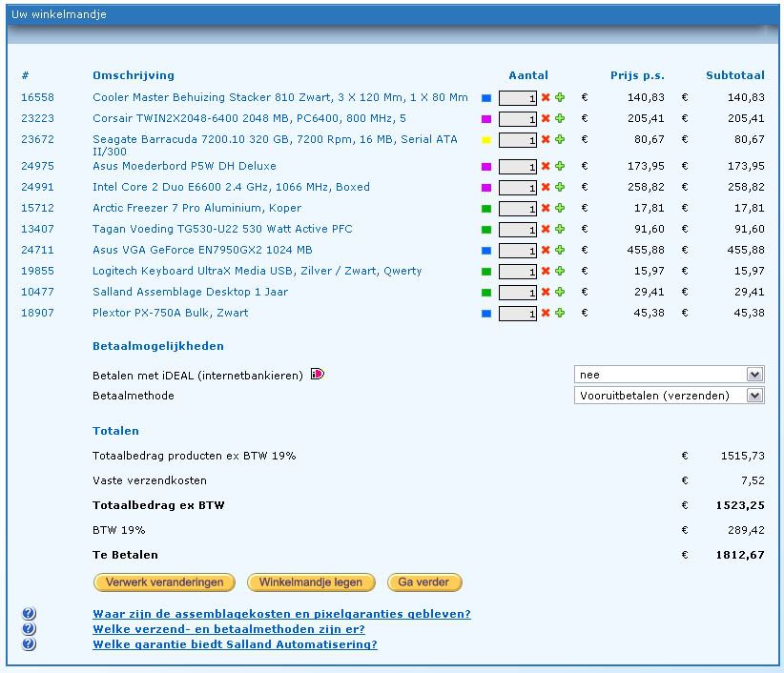Delete Plextor PX-750A Bulk from cart
Viewport: 784px width, 673px height.
(546, 313)
